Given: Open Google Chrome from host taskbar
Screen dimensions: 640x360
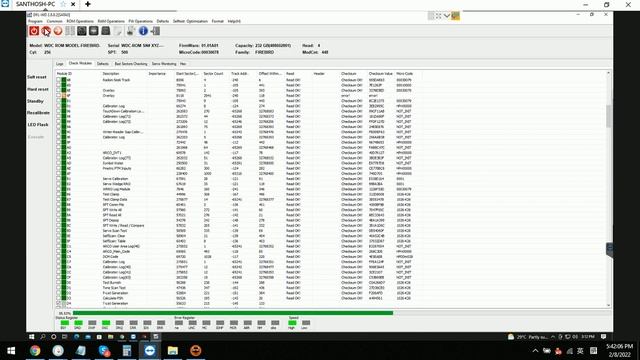Looking at the screenshot, I should tap(35, 351).
